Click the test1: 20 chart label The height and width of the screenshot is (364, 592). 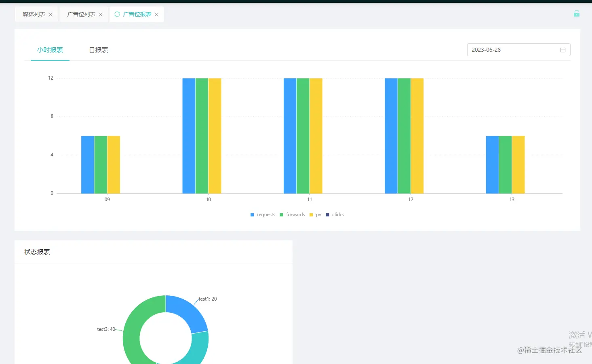point(208,299)
